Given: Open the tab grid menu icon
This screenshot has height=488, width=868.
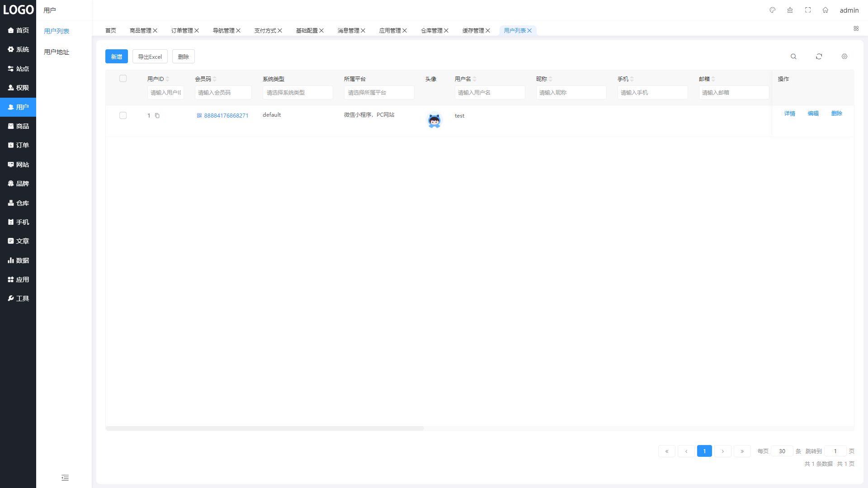Looking at the screenshot, I should 856,28.
